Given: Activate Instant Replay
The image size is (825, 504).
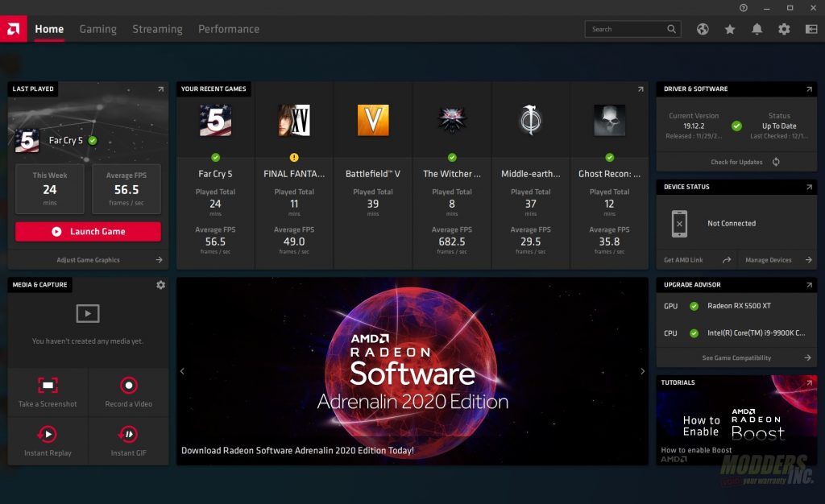Looking at the screenshot, I should (48, 435).
